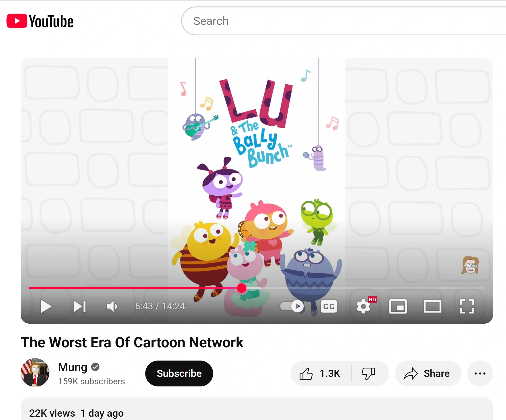The image size is (506, 420).
Task: Open the more actions three-dot menu
Action: [480, 373]
